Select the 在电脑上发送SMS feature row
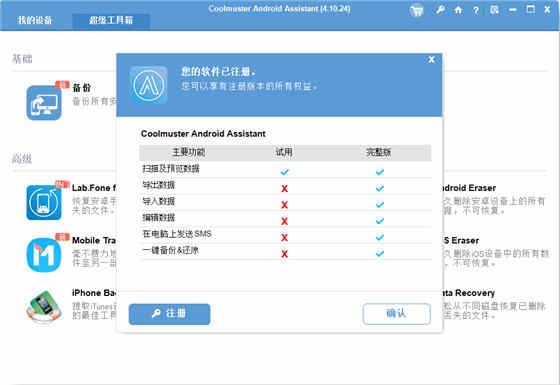 pos(285,235)
